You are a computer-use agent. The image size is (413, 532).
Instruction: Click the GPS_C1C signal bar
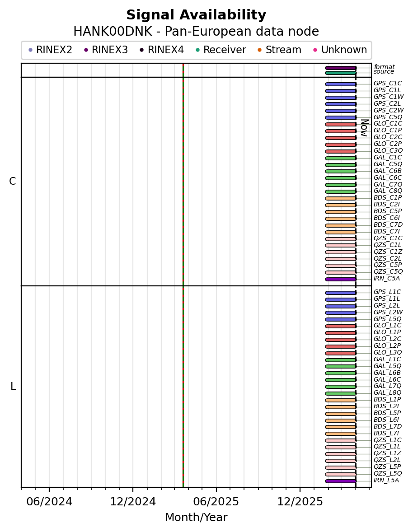(x=341, y=84)
